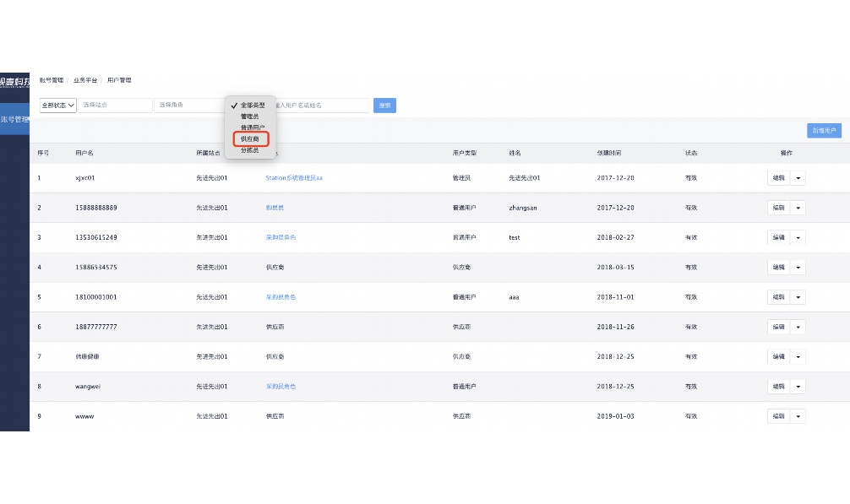Open the 选择角色 role selector
Viewport: 850px width, 504px height.
coord(188,106)
